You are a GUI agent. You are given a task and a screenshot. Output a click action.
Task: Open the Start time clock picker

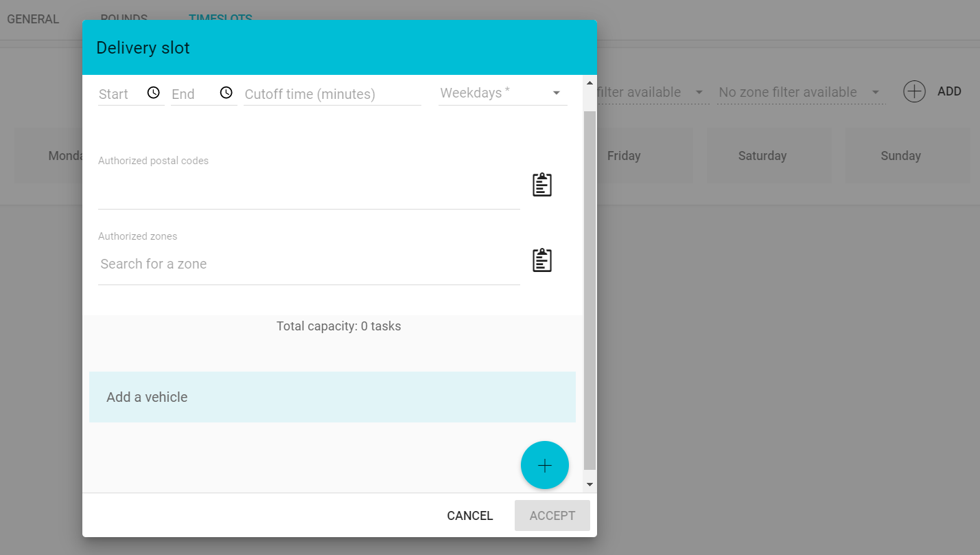[x=154, y=92]
